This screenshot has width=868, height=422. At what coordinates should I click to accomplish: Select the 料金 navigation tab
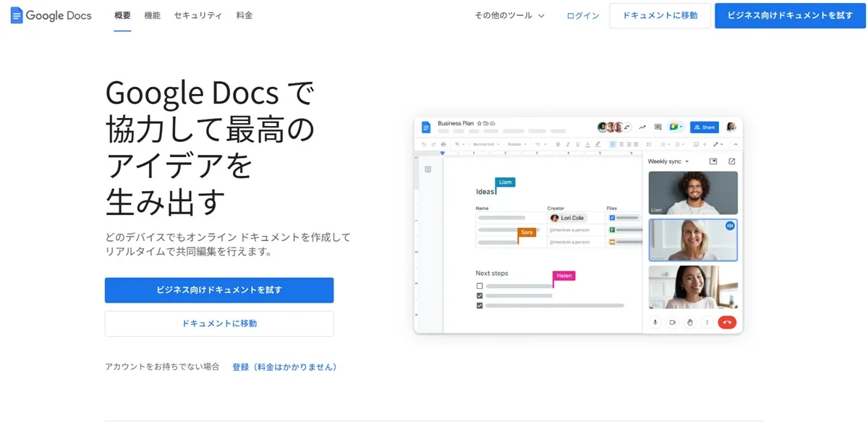244,14
